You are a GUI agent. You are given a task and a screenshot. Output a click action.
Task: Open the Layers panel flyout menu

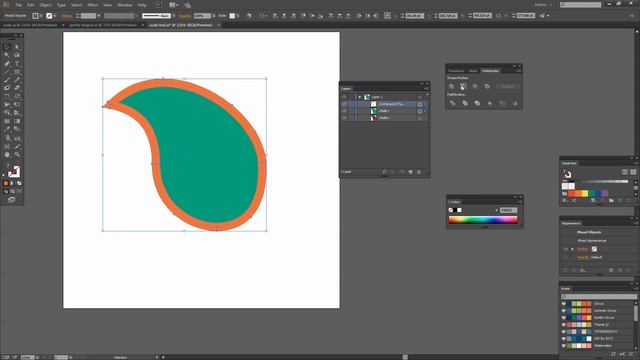(x=426, y=89)
